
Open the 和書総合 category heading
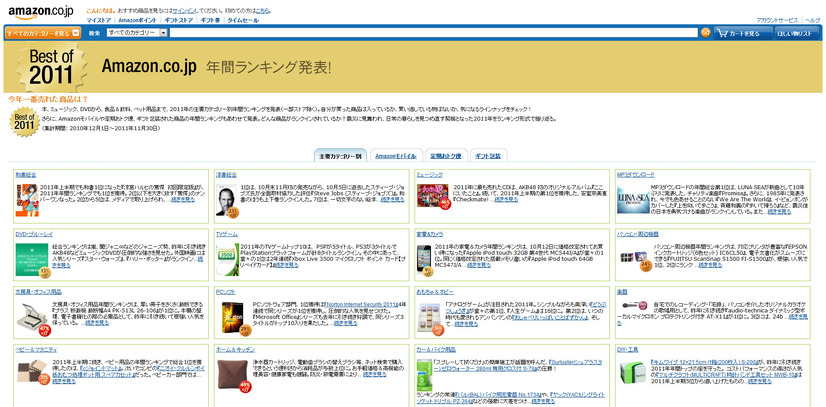(26, 174)
